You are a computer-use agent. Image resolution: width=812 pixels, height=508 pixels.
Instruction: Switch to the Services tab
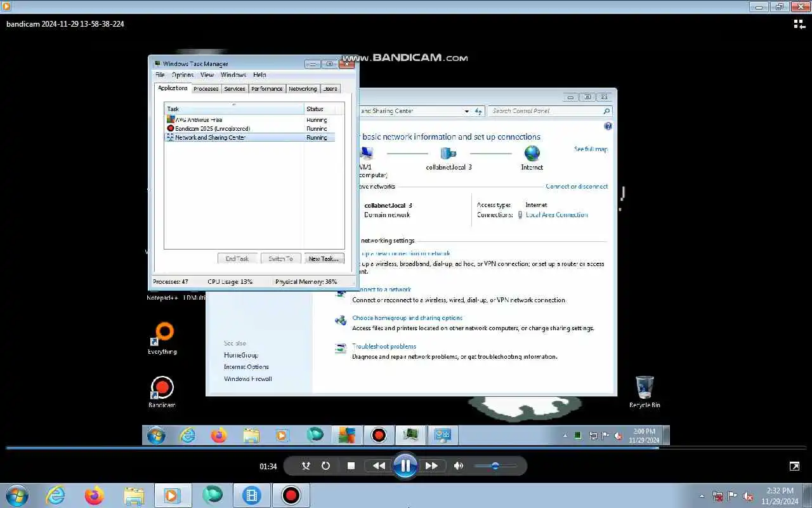(235, 89)
